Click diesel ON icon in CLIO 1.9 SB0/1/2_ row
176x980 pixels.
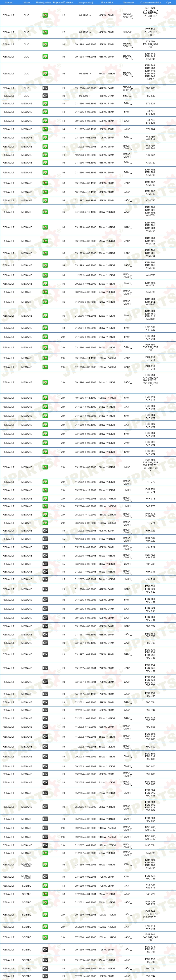[x=45, y=96]
